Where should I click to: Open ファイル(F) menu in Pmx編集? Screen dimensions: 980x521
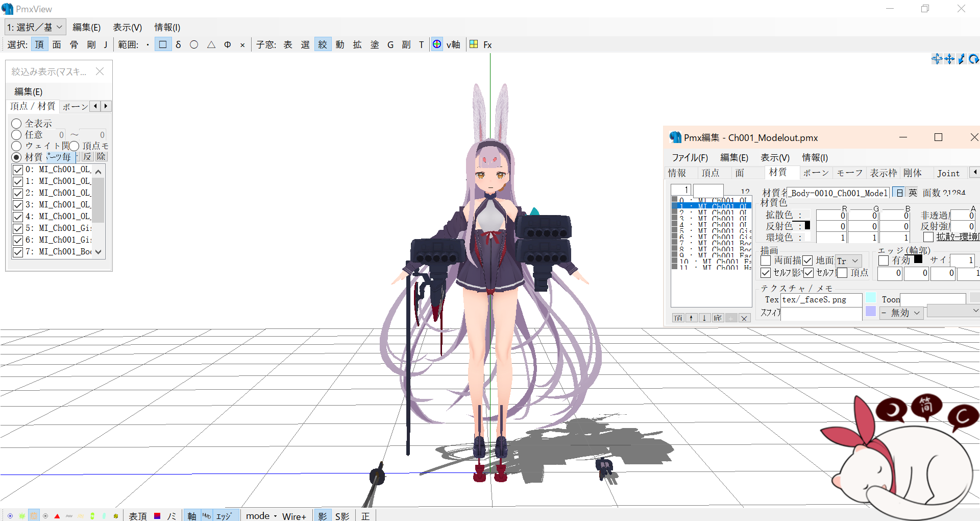coord(690,157)
